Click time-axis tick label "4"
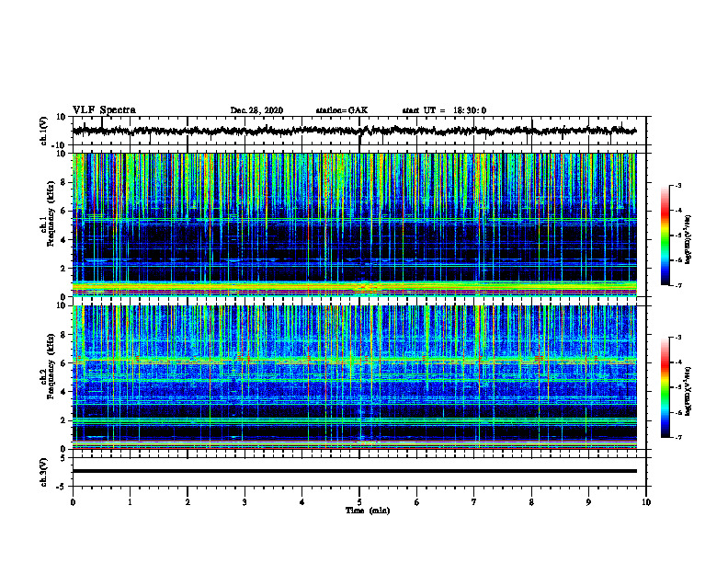728x563 pixels. [302, 502]
